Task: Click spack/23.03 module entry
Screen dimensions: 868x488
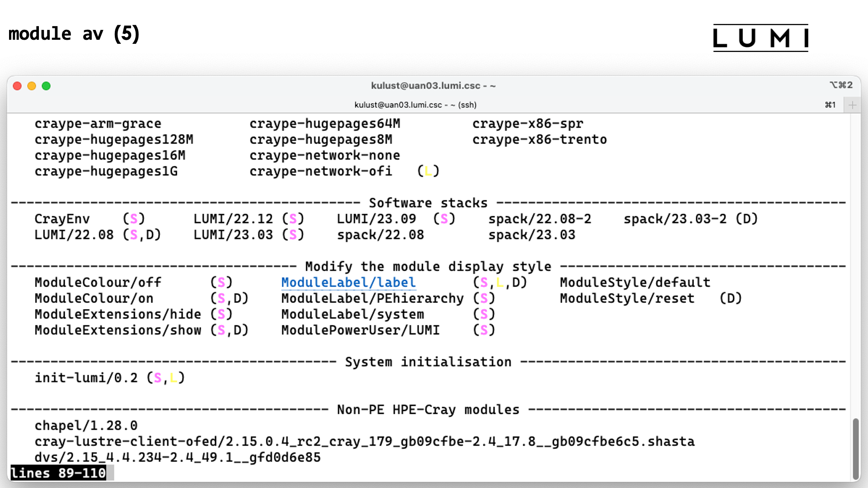Action: coord(532,235)
